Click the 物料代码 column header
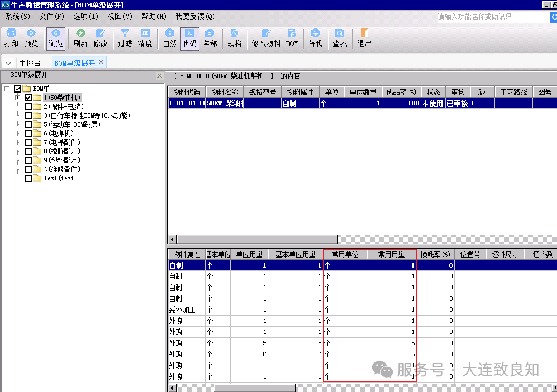Viewport: 557px width, 392px height. pyautogui.click(x=186, y=92)
